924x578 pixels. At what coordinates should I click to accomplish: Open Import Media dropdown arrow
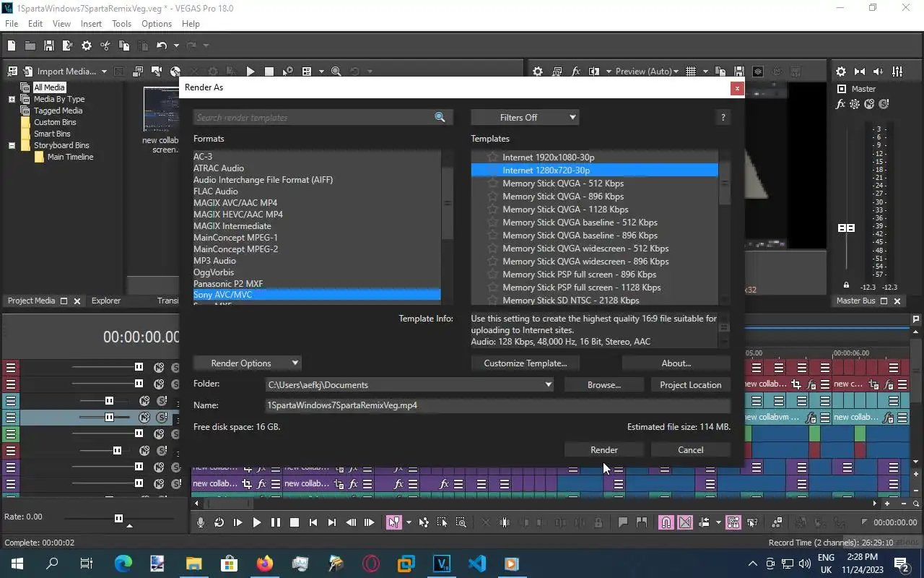(x=104, y=72)
